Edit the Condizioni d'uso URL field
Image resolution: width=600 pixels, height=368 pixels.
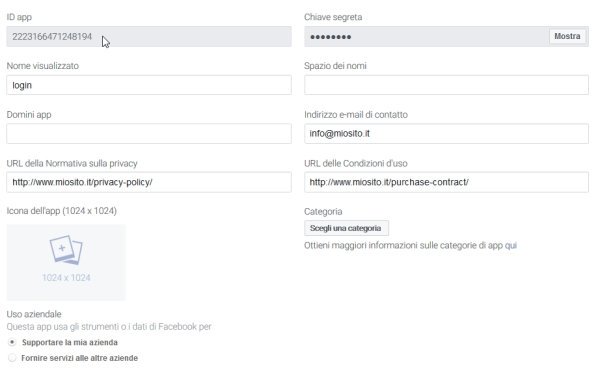click(x=446, y=182)
